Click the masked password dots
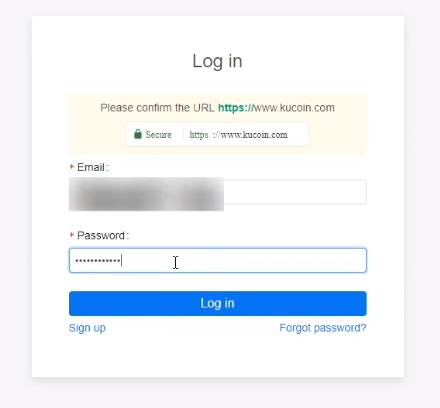Viewport: 440px width, 408px height. click(x=98, y=260)
